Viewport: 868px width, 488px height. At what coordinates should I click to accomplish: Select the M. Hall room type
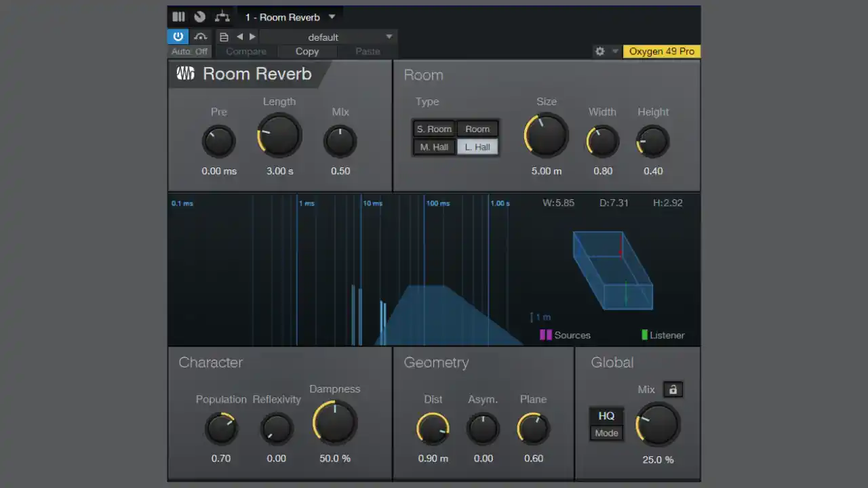434,147
